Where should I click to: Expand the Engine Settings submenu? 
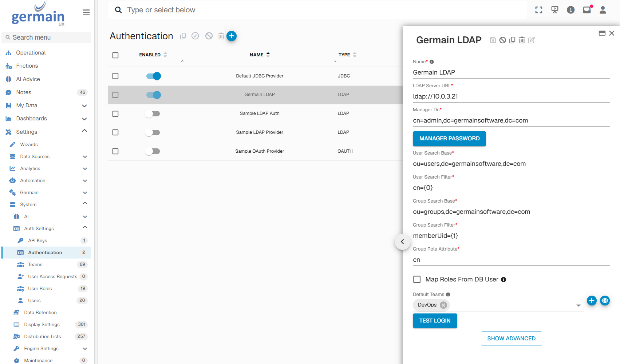(x=85, y=349)
